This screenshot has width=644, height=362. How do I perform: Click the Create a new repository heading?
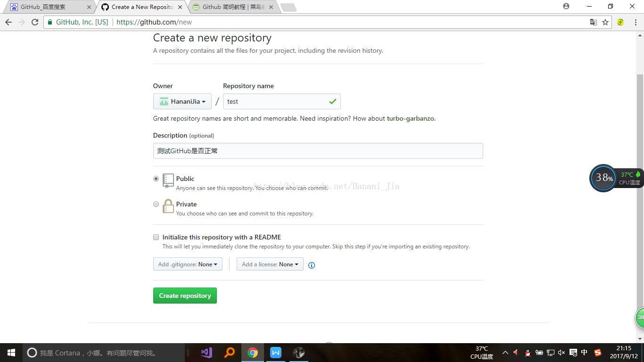tap(212, 38)
